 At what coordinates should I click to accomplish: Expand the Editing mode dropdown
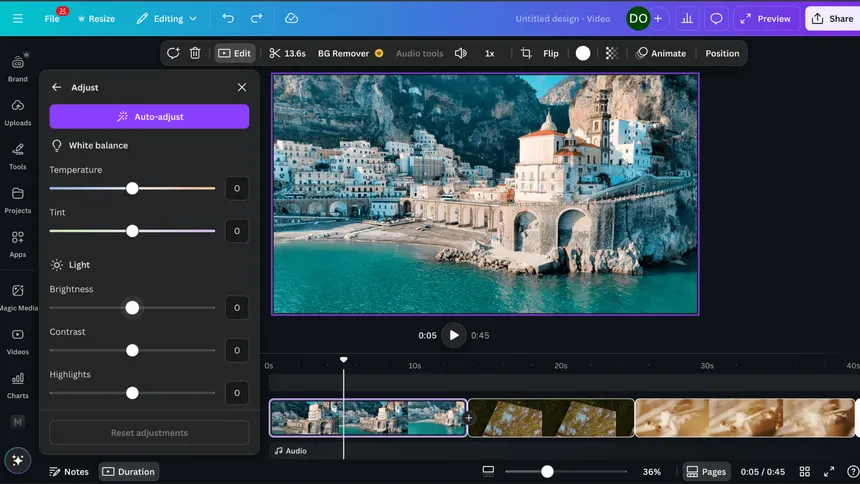tap(167, 18)
